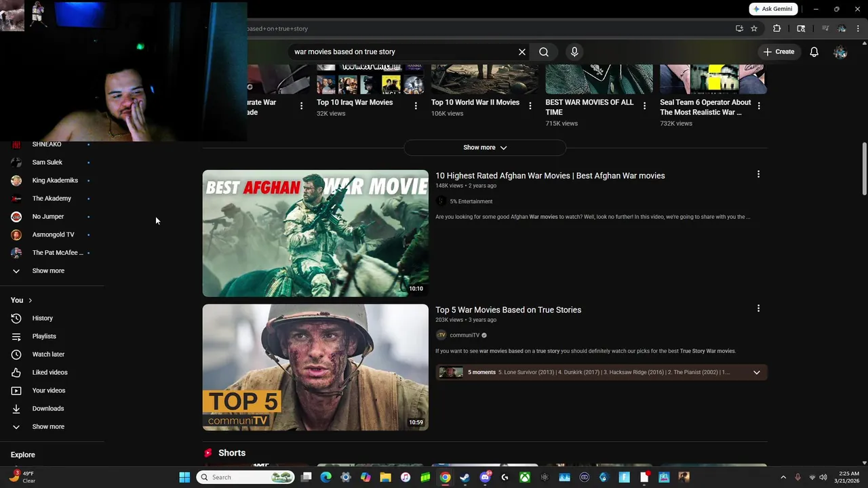
Task: Open 10 Highest Rated Afghan War Movies title
Action: [550, 176]
